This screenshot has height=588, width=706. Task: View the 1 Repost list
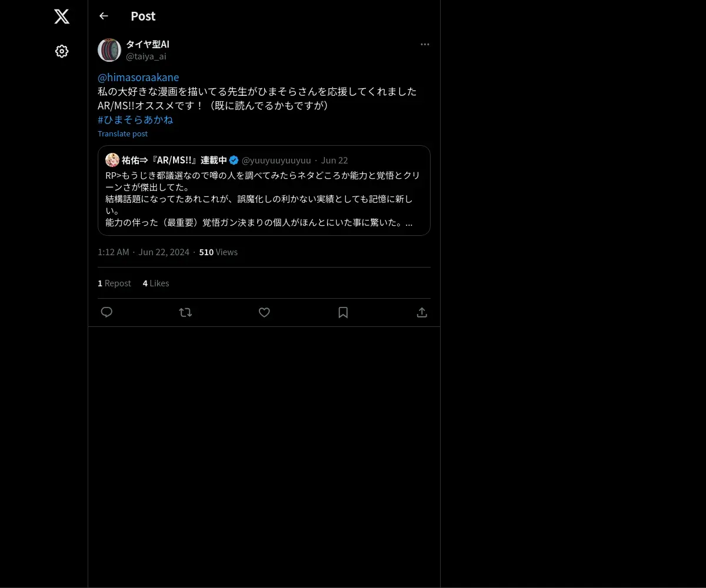[114, 283]
